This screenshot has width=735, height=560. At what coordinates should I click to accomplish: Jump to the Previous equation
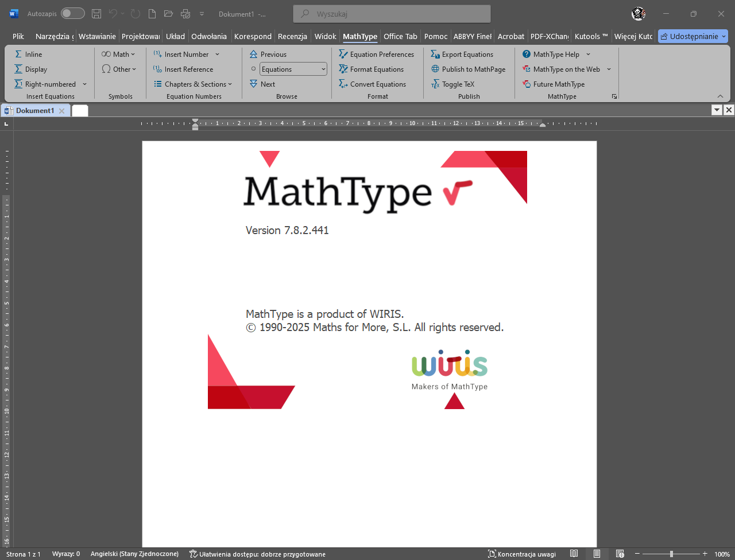tap(268, 55)
